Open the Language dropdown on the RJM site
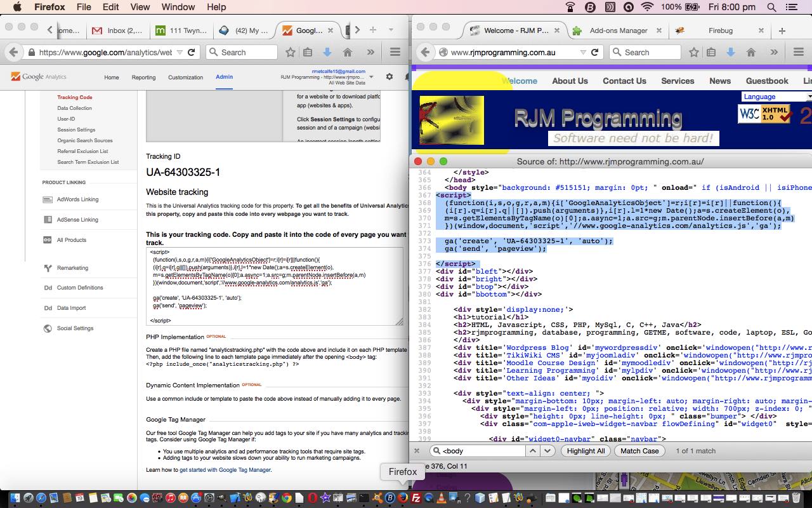812x508 pixels. coord(776,97)
